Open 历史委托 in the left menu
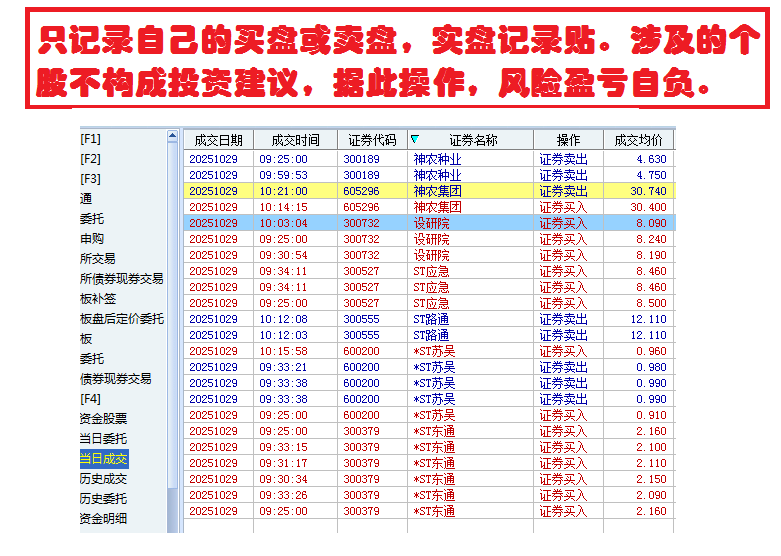781x556 pixels. [104, 499]
